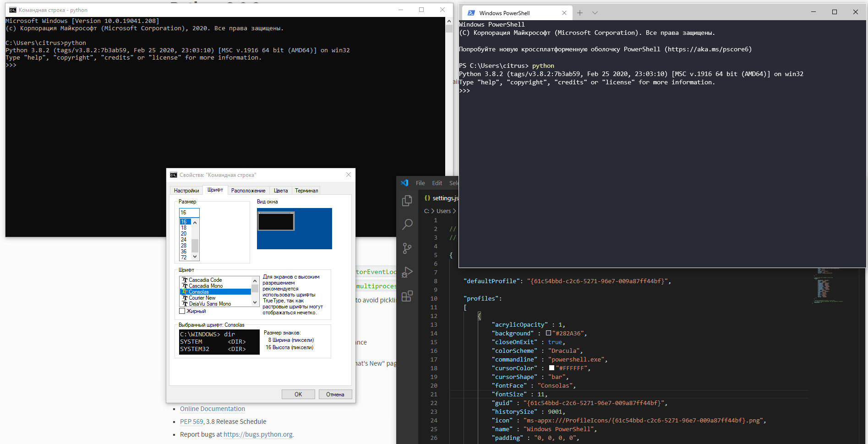Open a new tab in Windows Terminal
Viewport: 868px width, 444px height.
pos(580,13)
